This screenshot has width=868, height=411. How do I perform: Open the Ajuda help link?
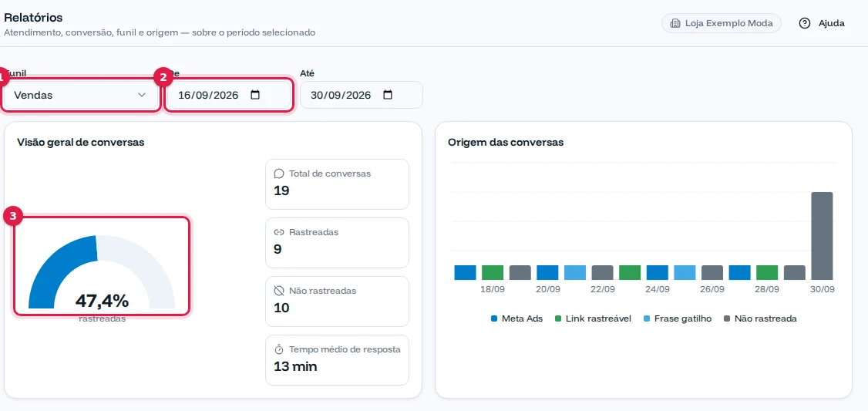(x=822, y=23)
